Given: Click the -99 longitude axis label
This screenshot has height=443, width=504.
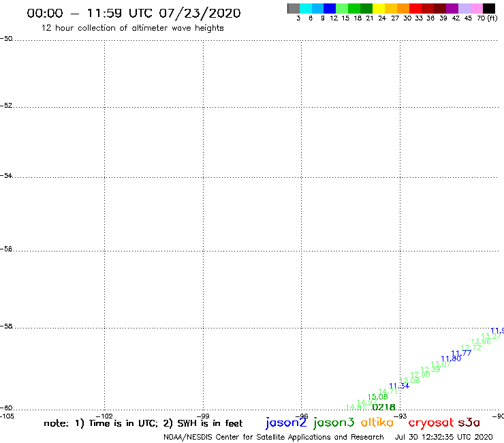Looking at the screenshot, I should coord(203,416).
